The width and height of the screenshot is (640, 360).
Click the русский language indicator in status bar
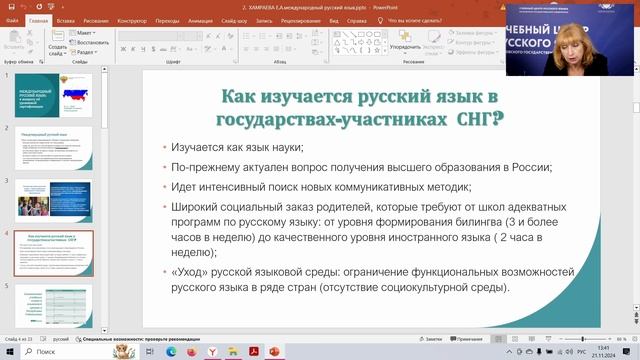tap(61, 339)
